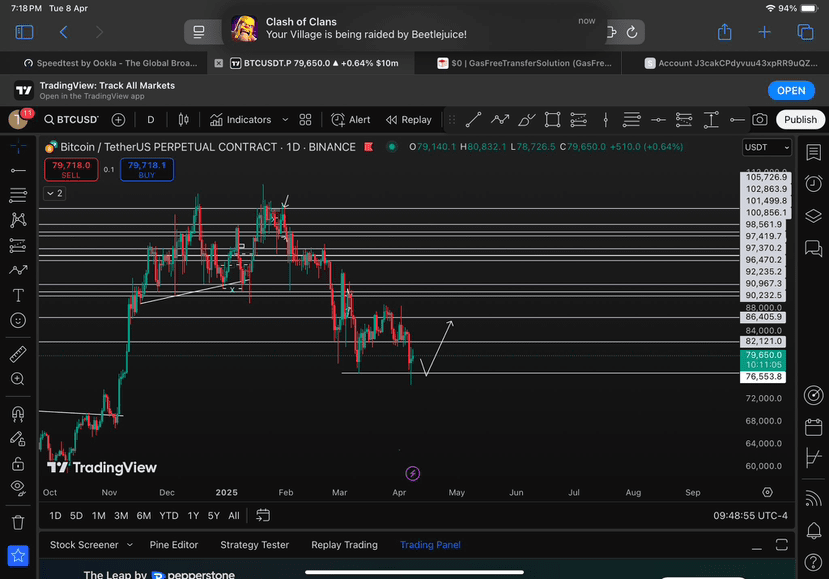Open the BTCUSD symbol search
829x579 pixels.
click(71, 120)
